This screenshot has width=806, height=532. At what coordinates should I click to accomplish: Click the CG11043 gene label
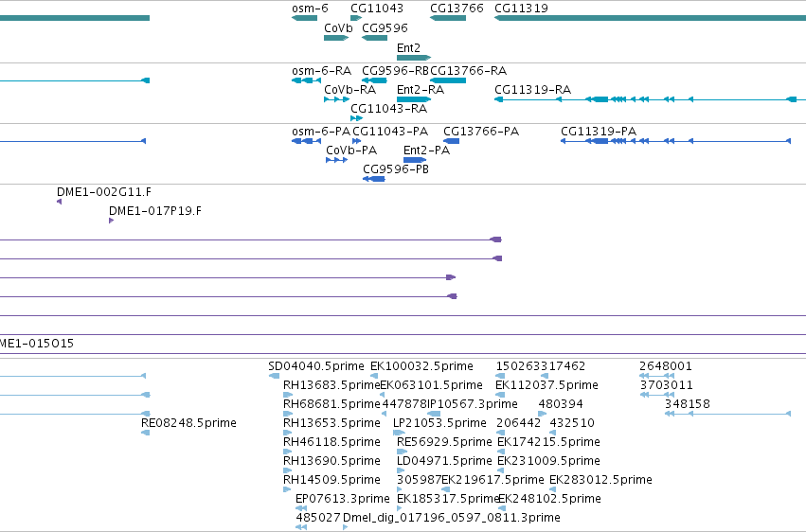pyautogui.click(x=377, y=9)
